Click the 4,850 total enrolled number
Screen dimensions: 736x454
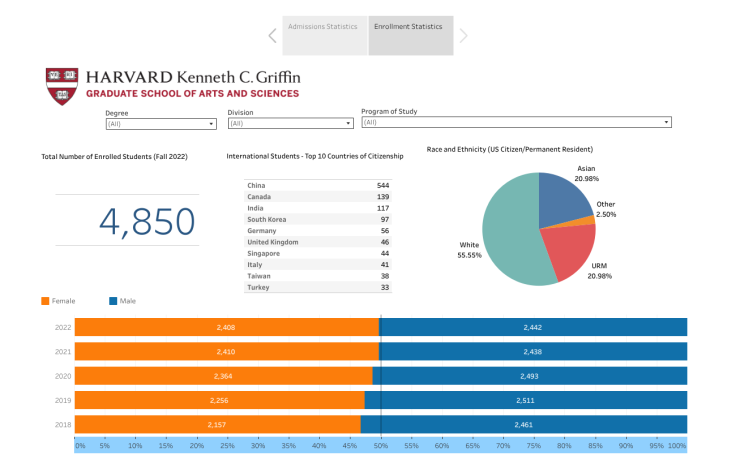pos(127,222)
